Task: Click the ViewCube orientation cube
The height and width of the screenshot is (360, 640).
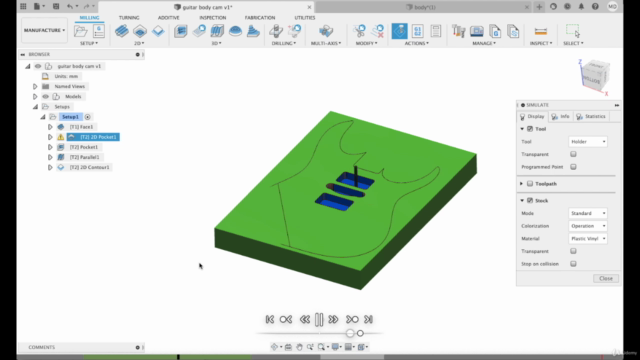Action: pos(595,75)
